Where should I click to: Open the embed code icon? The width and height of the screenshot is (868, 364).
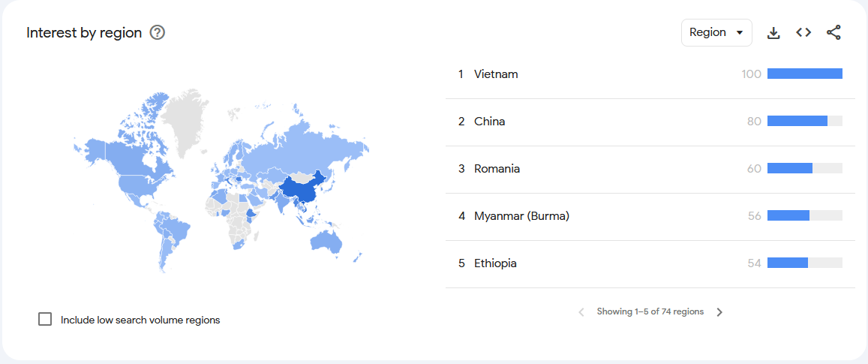(x=803, y=33)
